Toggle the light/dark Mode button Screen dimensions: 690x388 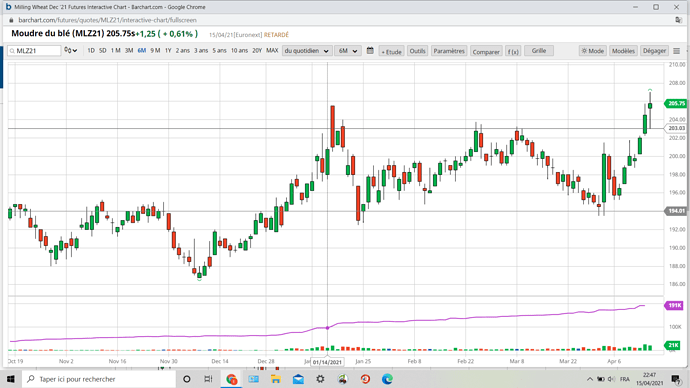click(592, 51)
